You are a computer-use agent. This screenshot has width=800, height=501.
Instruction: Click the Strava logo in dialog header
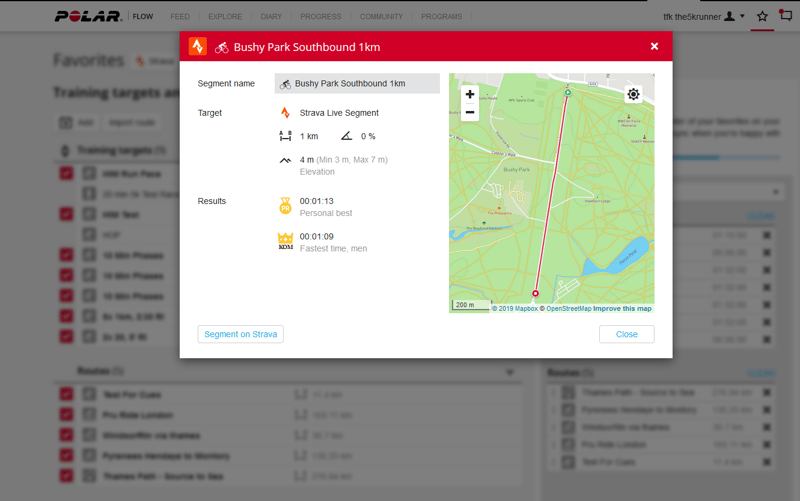197,46
